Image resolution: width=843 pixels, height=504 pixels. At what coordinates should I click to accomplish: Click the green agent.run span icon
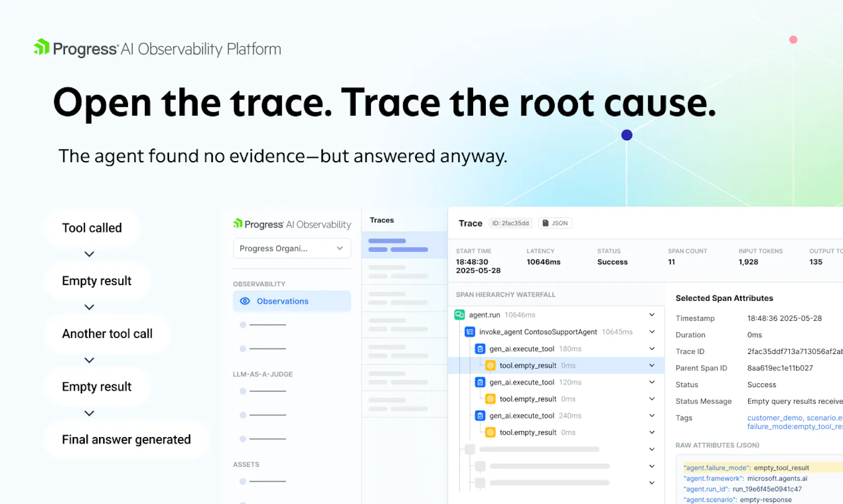(459, 315)
